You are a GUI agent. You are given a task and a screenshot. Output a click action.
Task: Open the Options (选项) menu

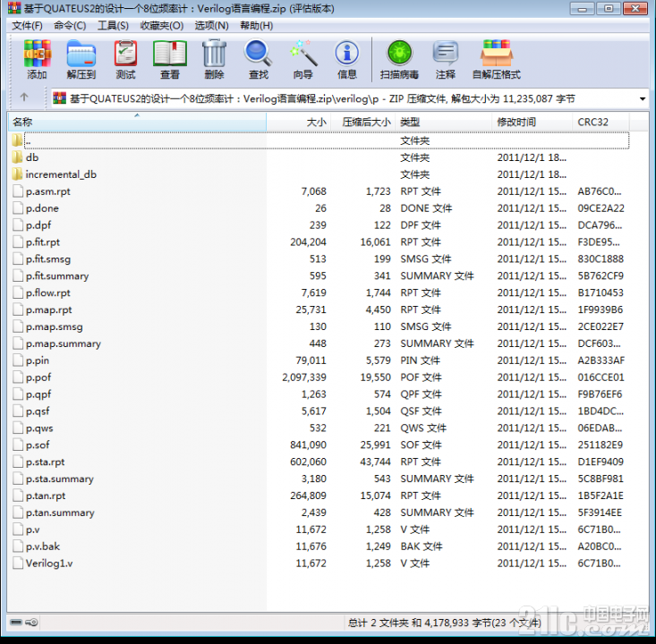[x=211, y=26]
